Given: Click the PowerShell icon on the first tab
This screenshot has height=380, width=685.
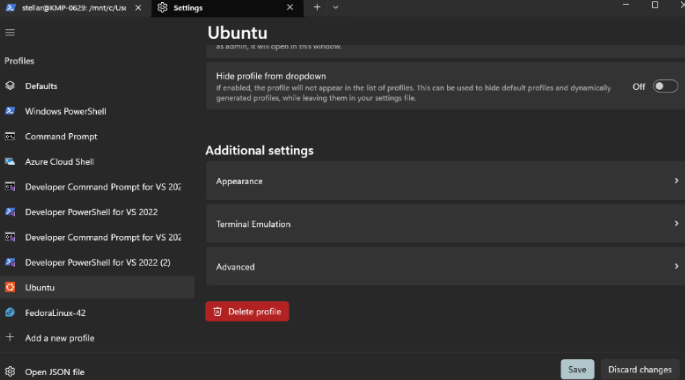Looking at the screenshot, I should pos(10,7).
